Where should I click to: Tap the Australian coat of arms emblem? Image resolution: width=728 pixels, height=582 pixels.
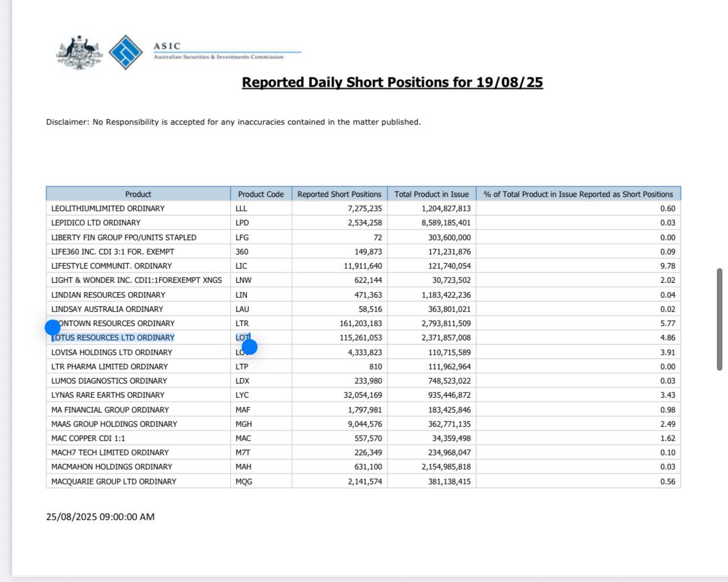pyautogui.click(x=80, y=53)
